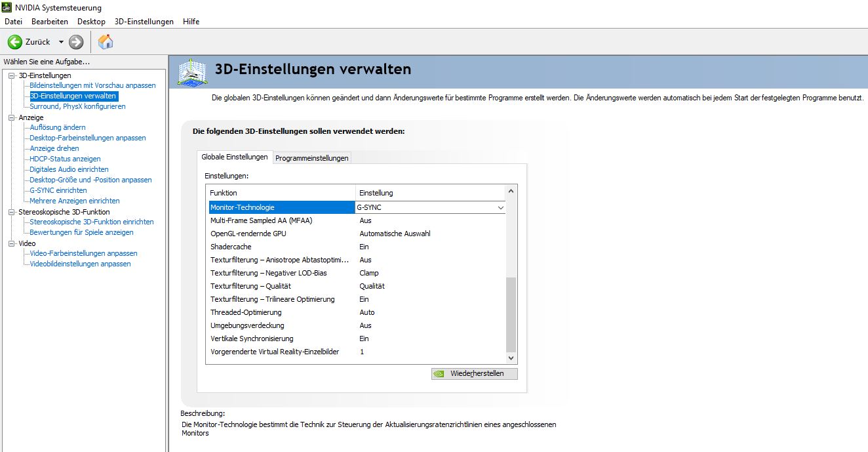Viewport: 868px width, 452px height.
Task: Switch to the Programmeinstellungen tab
Action: (311, 158)
